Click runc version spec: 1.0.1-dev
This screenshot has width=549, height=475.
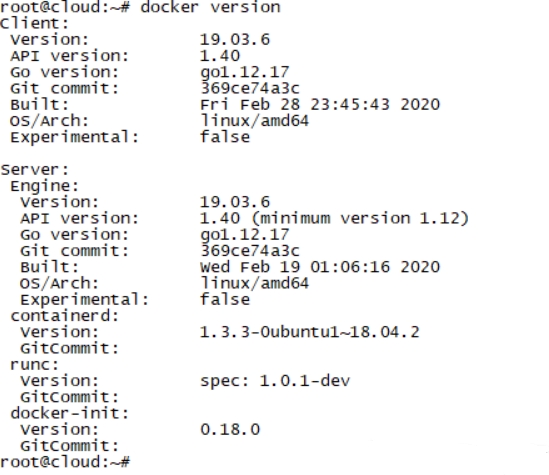point(275,381)
